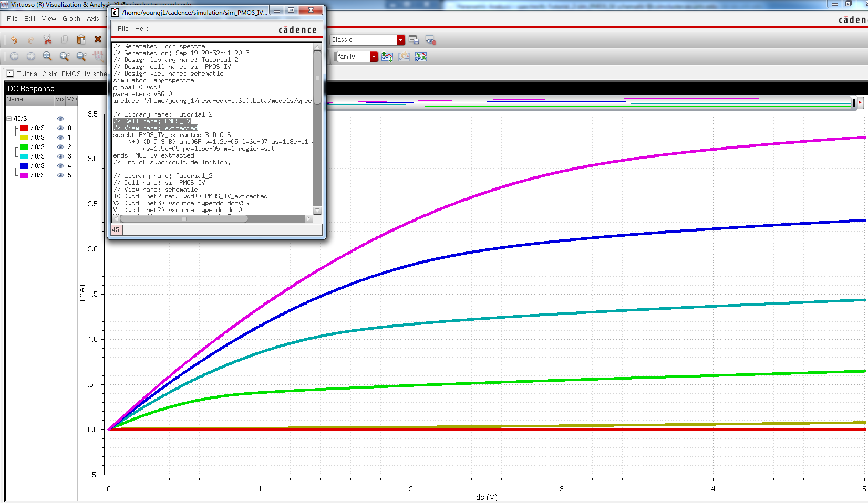868x503 pixels.
Task: Click the Fit-to-view zoom icon
Action: (47, 56)
